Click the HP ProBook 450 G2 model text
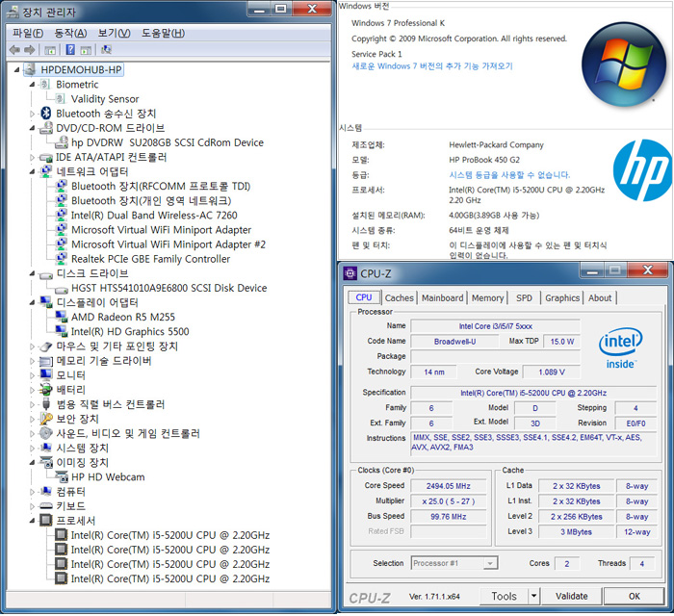The height and width of the screenshot is (616, 674). pyautogui.click(x=484, y=160)
